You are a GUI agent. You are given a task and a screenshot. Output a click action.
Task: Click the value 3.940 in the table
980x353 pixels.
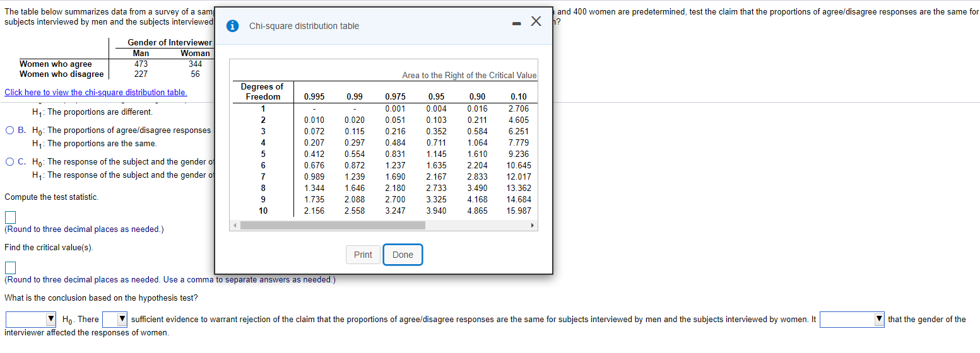click(436, 211)
